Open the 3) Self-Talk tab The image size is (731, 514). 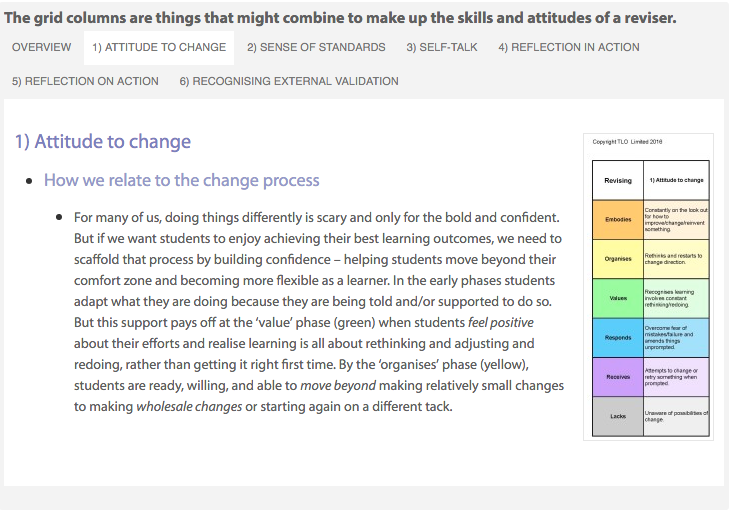click(442, 48)
